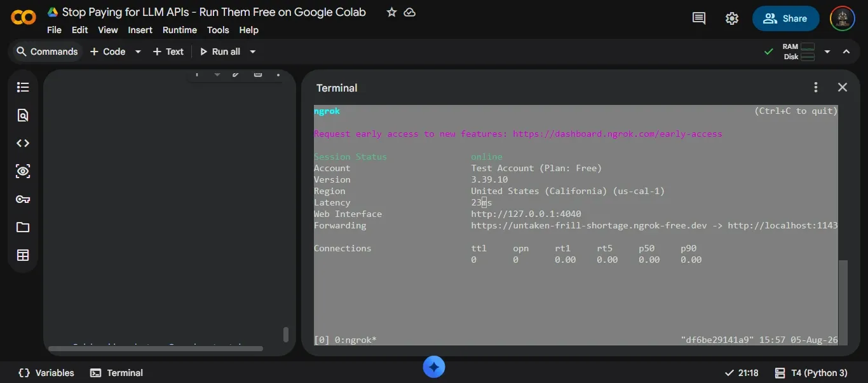Click the 'Session Status' label
The image size is (868, 383).
coord(350,157)
